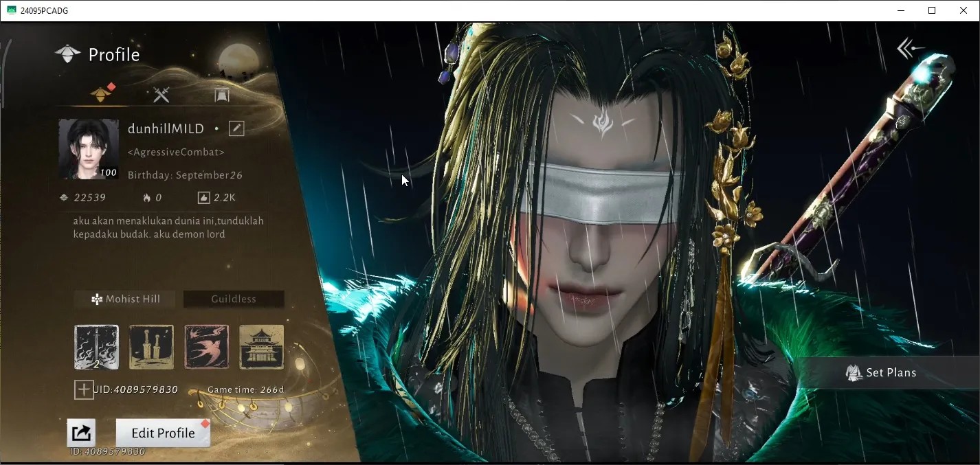Click the profile bio signature text
This screenshot has width=980, height=465.
[168, 227]
